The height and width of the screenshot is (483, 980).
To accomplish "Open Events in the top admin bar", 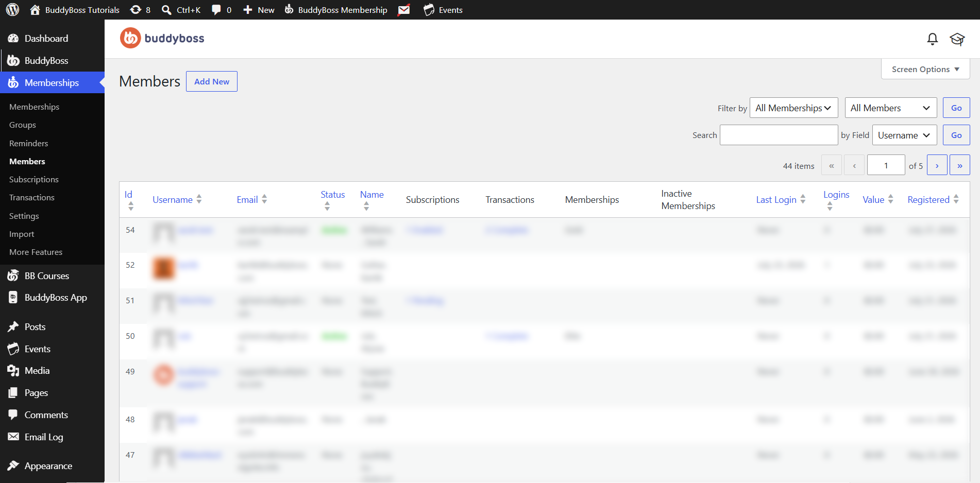I will 443,10.
